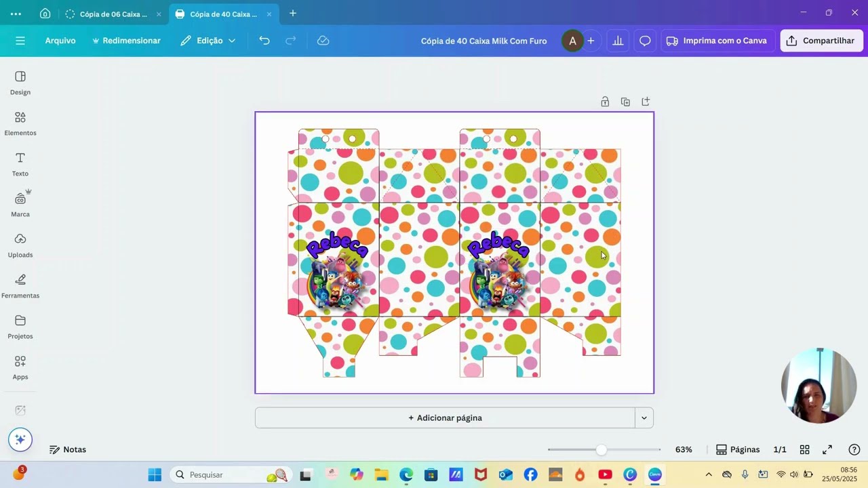Click Adicionar página button
The height and width of the screenshot is (488, 868).
click(445, 418)
